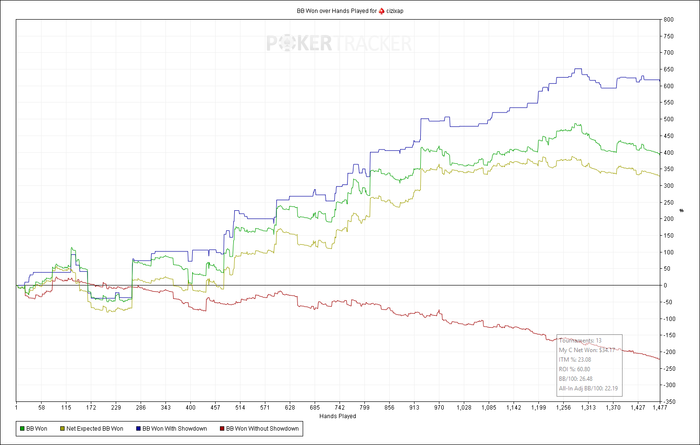Click final x-axis tick label 1,477
Image resolution: width=700 pixels, height=445 pixels.
pos(659,408)
